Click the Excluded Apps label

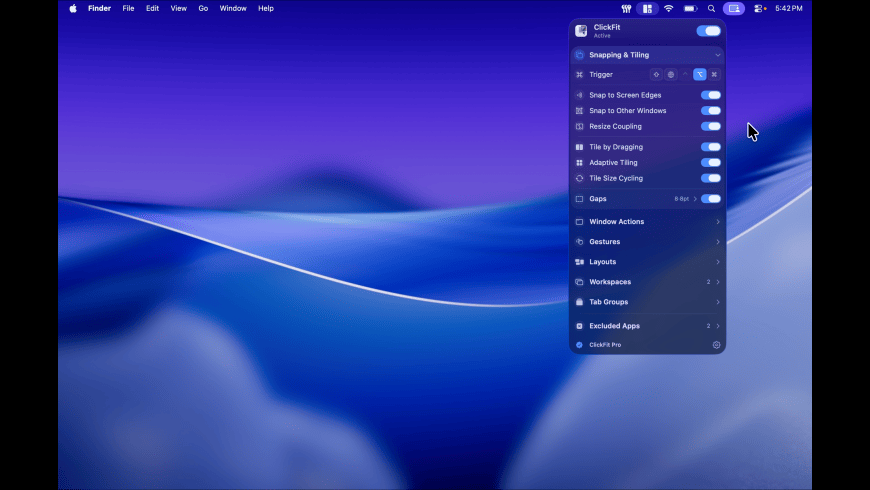click(614, 326)
